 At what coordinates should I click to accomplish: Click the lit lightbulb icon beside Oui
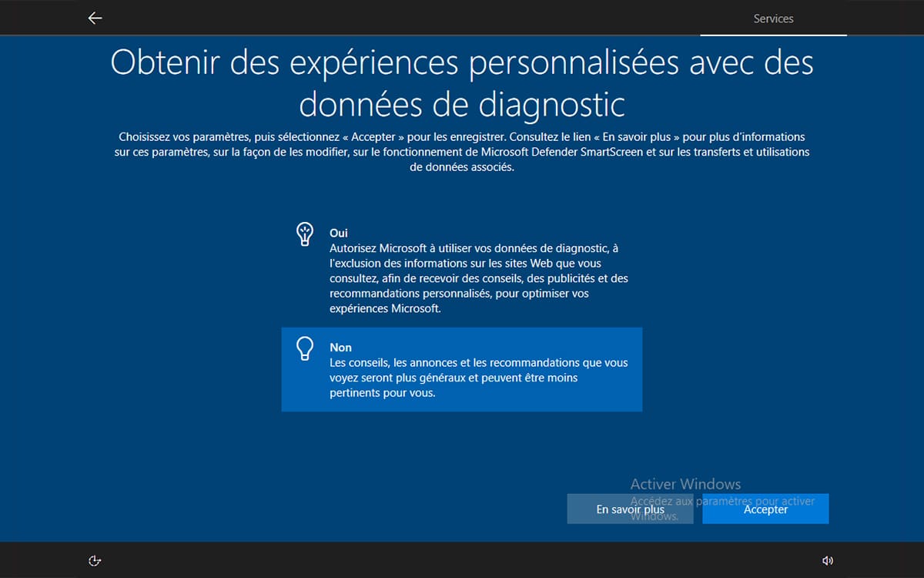click(x=305, y=234)
